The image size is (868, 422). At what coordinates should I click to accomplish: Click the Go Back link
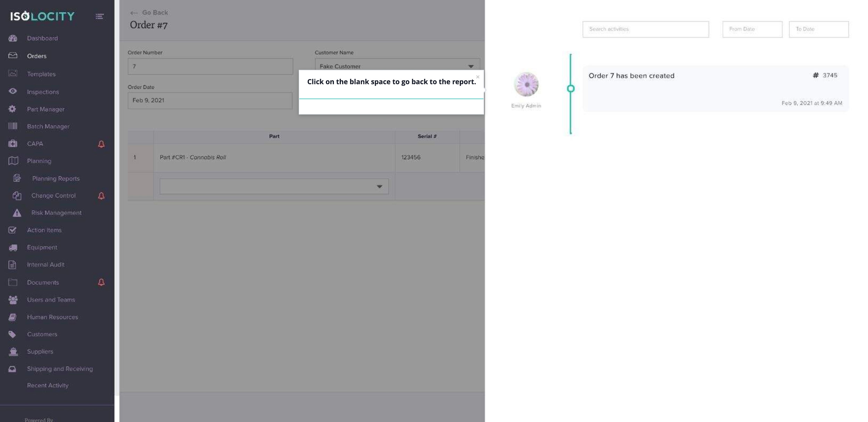click(x=155, y=13)
